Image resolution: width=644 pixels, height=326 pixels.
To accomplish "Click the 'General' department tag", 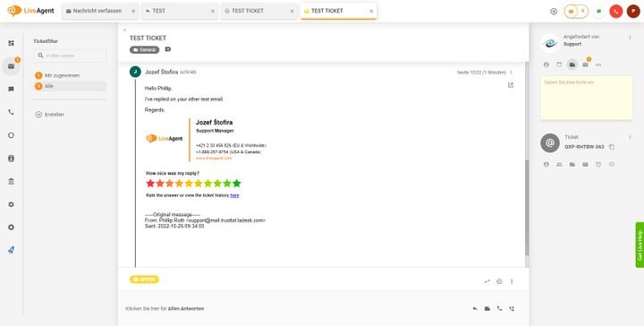I will coord(145,50).
